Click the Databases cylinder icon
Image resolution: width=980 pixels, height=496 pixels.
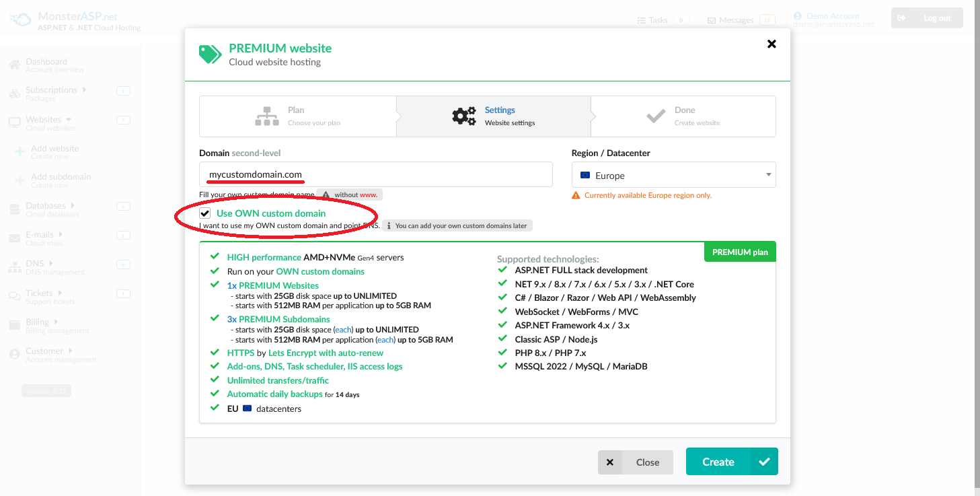pos(14,209)
